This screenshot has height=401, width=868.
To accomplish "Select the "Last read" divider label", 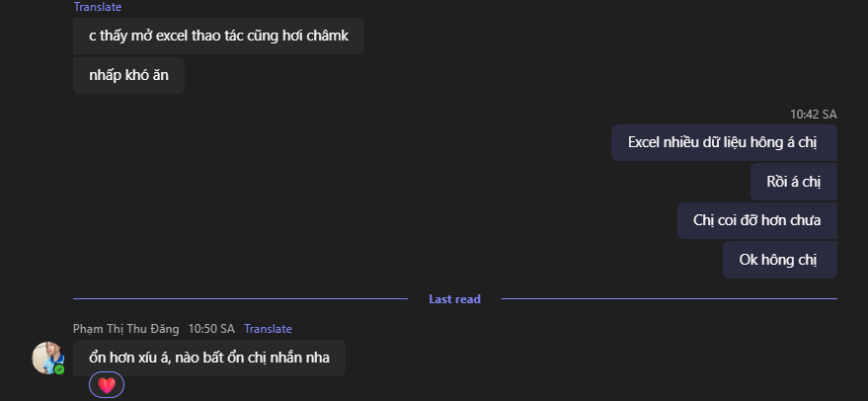I will (454, 298).
